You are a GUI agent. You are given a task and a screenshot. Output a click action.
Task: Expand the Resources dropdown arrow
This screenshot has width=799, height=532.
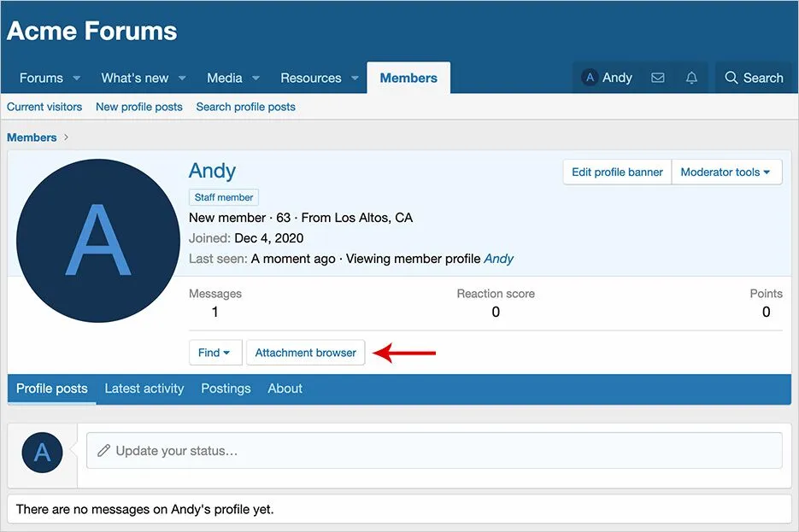pyautogui.click(x=355, y=79)
